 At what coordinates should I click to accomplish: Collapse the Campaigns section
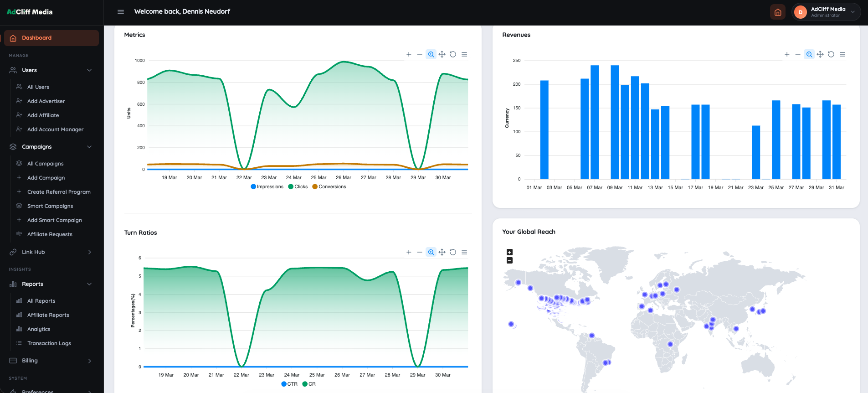pyautogui.click(x=51, y=147)
